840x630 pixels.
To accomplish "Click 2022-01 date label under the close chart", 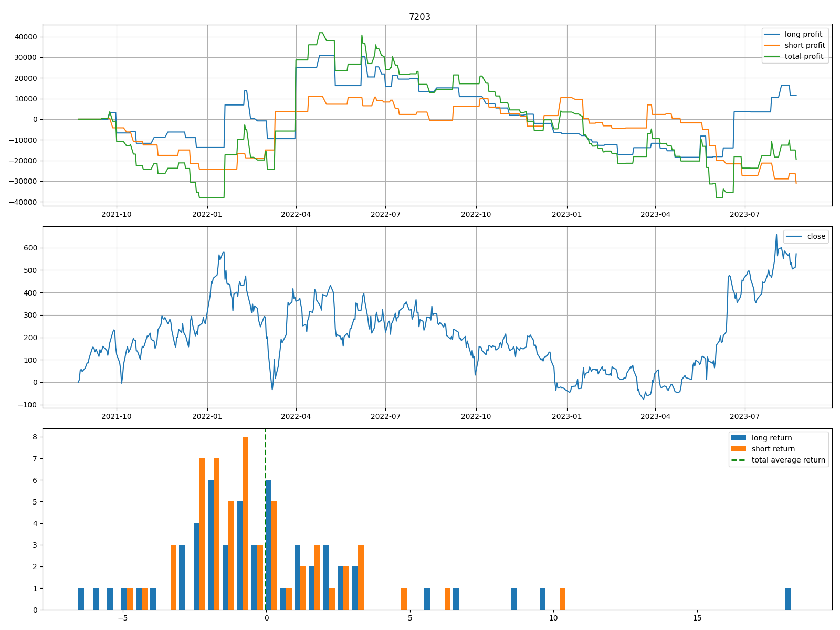I will pyautogui.click(x=207, y=416).
